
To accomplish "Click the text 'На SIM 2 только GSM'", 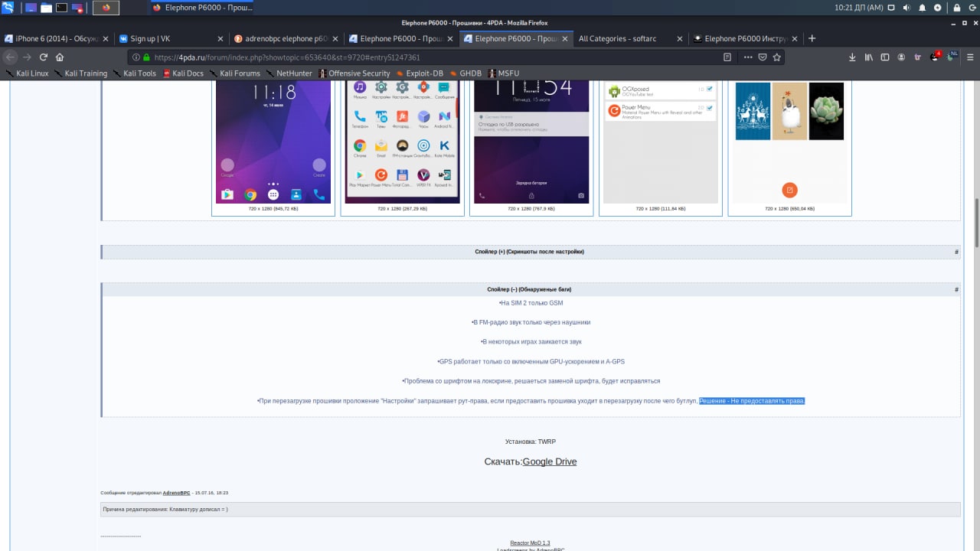I will [531, 303].
